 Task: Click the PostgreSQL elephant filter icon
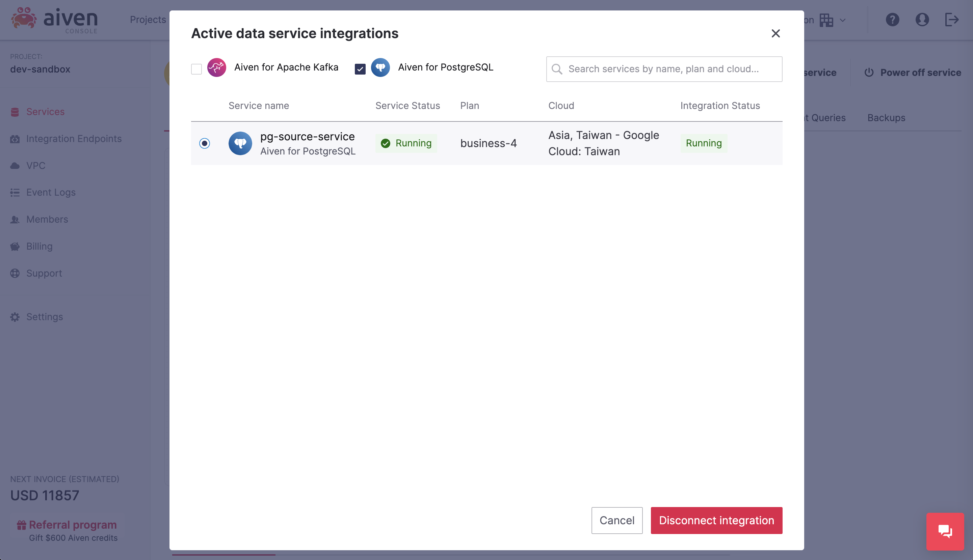380,67
